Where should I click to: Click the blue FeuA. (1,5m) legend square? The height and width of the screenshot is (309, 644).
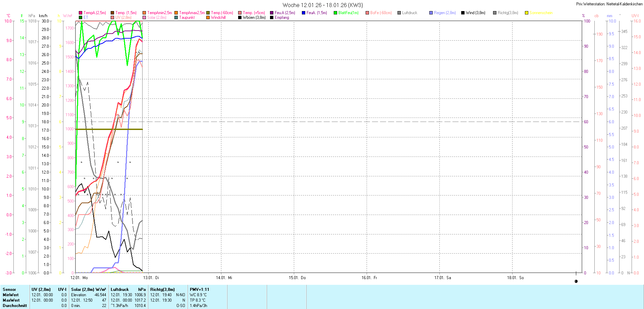[x=304, y=13]
